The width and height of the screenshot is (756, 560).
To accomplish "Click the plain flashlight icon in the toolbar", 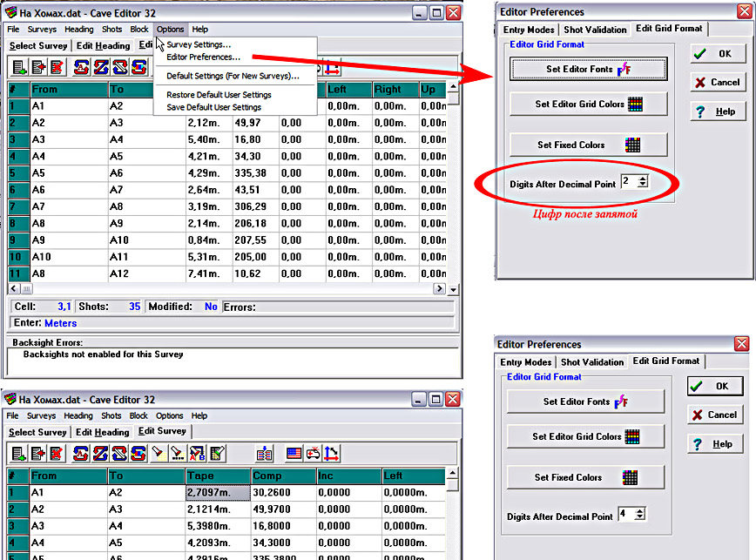I will pos(158,453).
